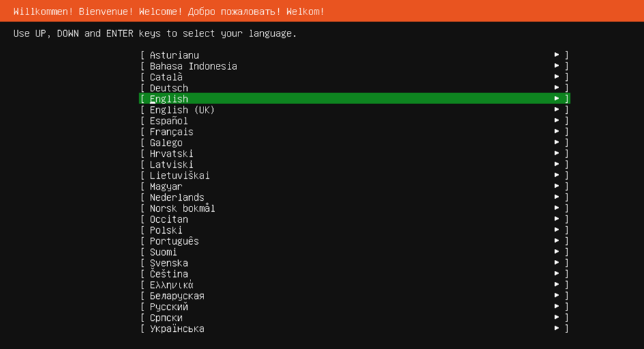The height and width of the screenshot is (349, 644).
Task: Expand the Català language entry arrow
Action: 557,77
